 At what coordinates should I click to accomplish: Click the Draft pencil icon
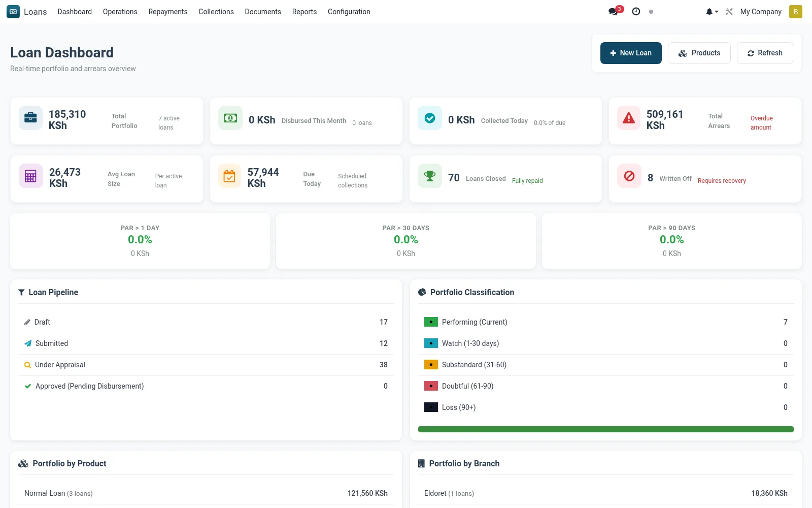point(27,322)
